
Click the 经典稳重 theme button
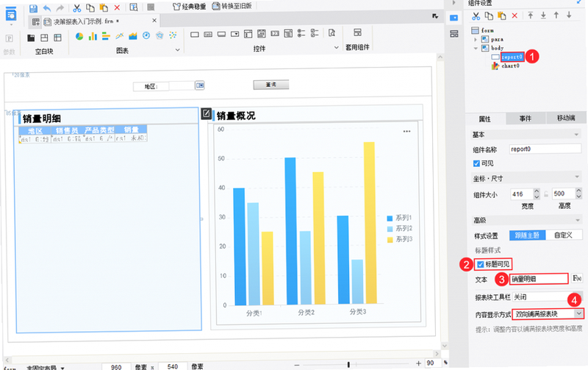click(190, 7)
